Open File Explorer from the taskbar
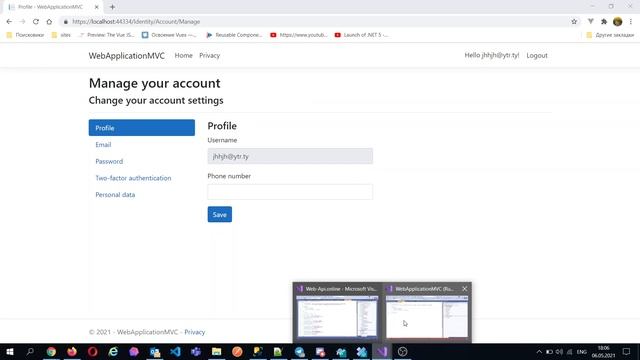 tap(217, 351)
